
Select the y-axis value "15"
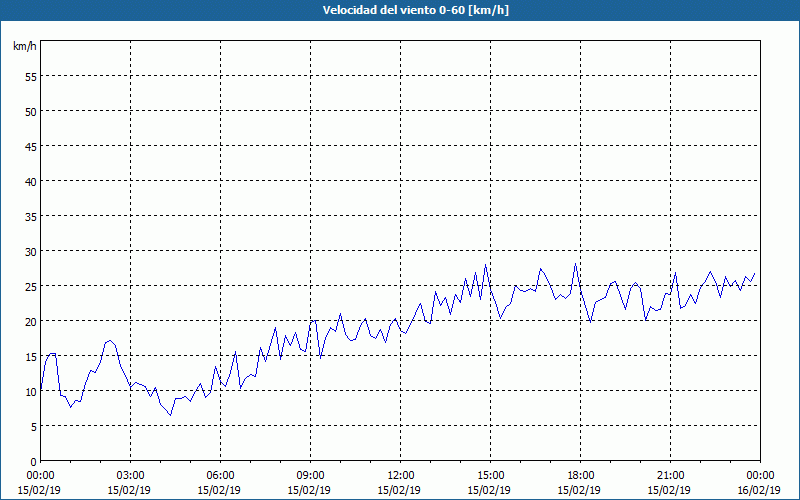coord(31,357)
